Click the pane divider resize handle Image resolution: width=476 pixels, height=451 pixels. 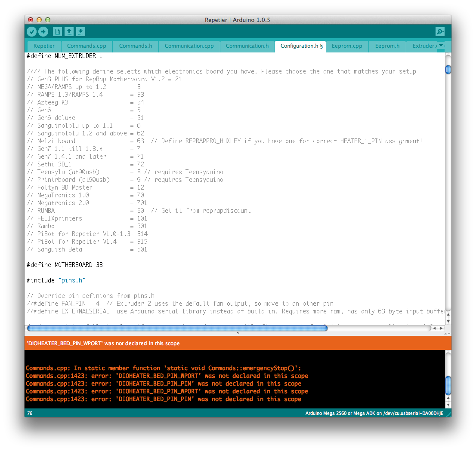(x=238, y=333)
